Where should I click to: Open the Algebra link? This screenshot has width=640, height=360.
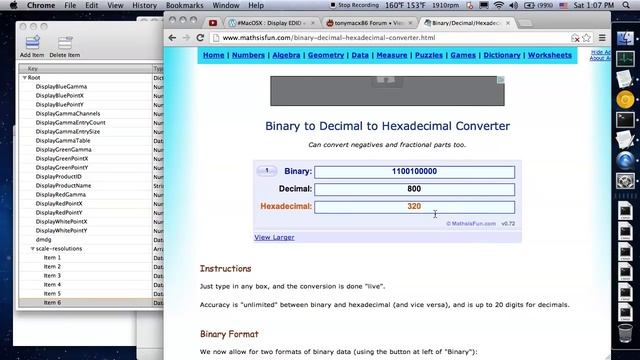(x=286, y=55)
